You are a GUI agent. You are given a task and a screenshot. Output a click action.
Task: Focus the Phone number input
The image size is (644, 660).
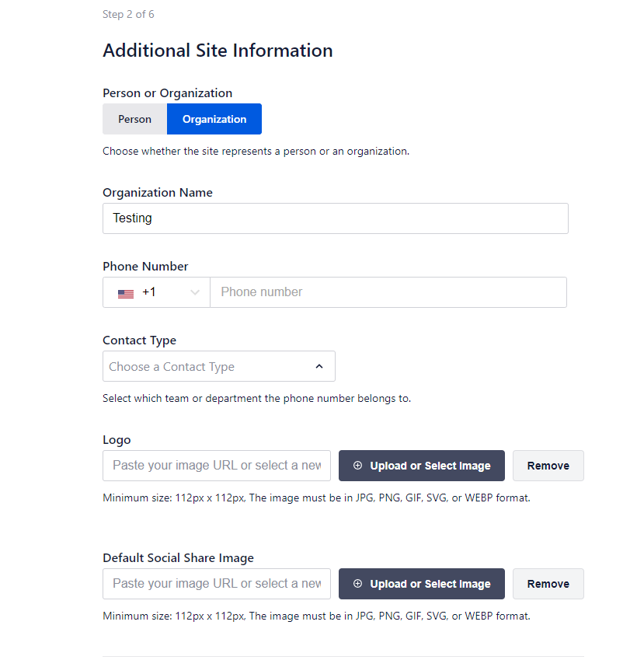pyautogui.click(x=388, y=292)
